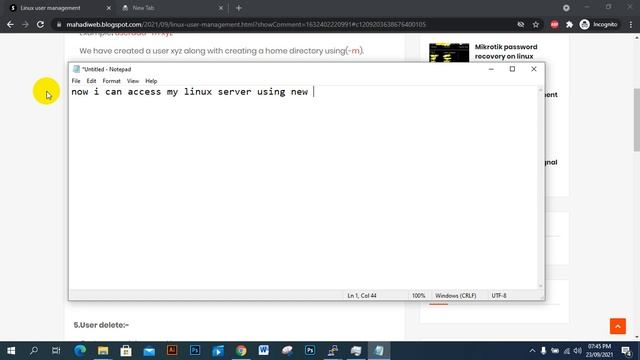Screen dimensions: 640x360
Task: Open Adobe Illustrator from taskbar
Action: (x=172, y=351)
